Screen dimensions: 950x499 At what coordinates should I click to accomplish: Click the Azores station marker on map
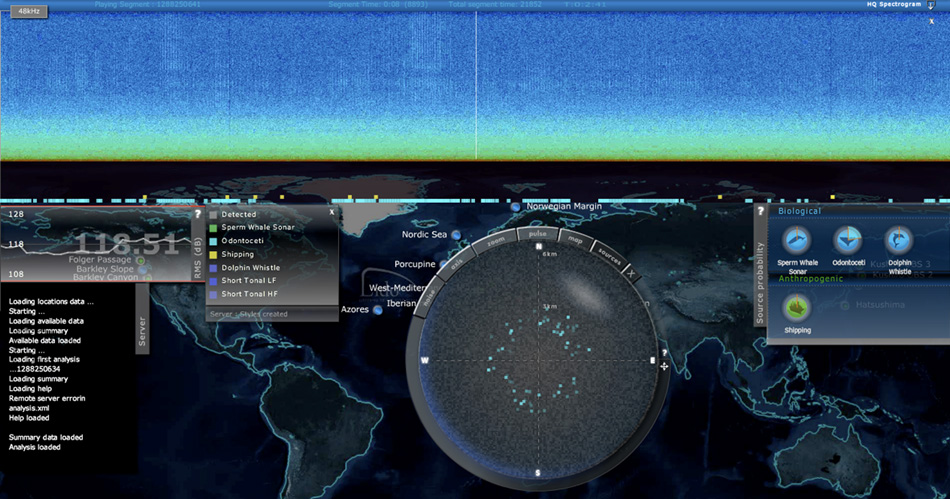[378, 310]
